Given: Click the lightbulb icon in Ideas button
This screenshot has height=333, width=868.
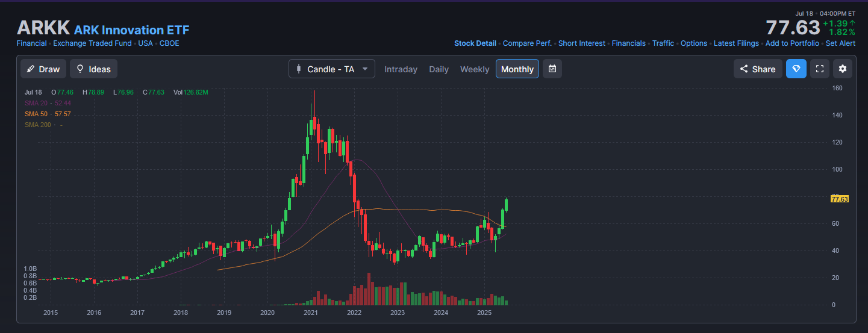Looking at the screenshot, I should (80, 69).
